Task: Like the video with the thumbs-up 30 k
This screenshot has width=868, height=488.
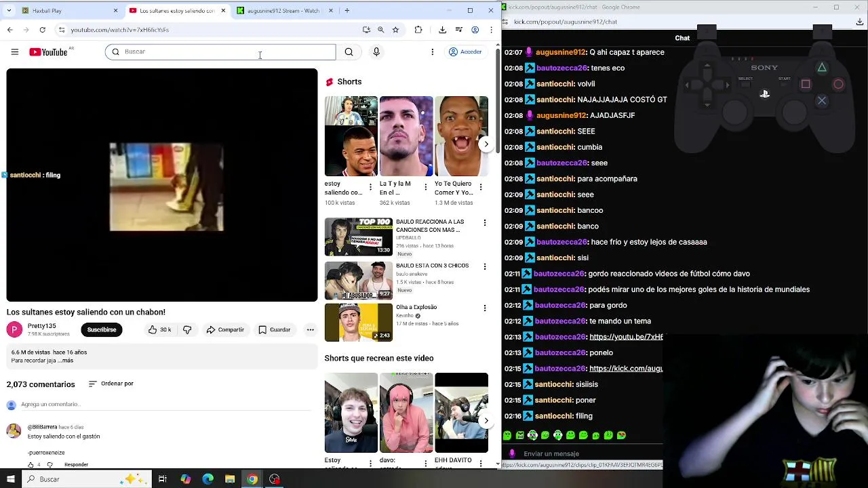Action: click(x=159, y=330)
